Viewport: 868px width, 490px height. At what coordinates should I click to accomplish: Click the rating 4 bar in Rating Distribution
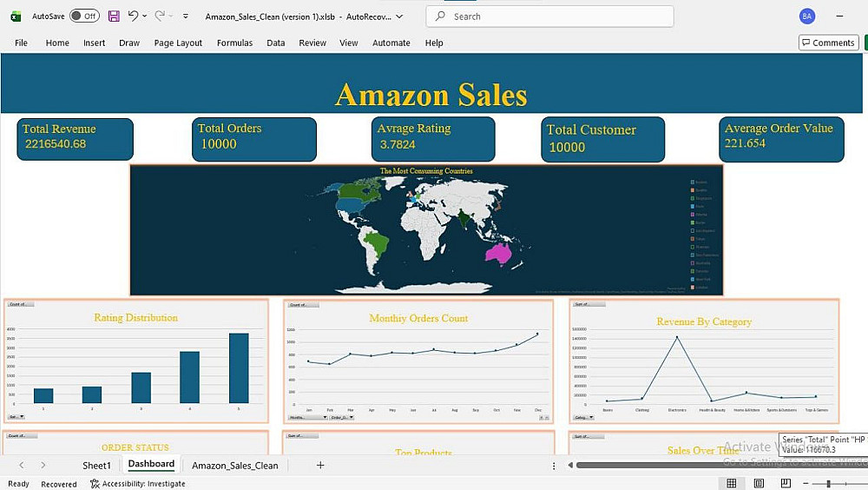pos(190,377)
